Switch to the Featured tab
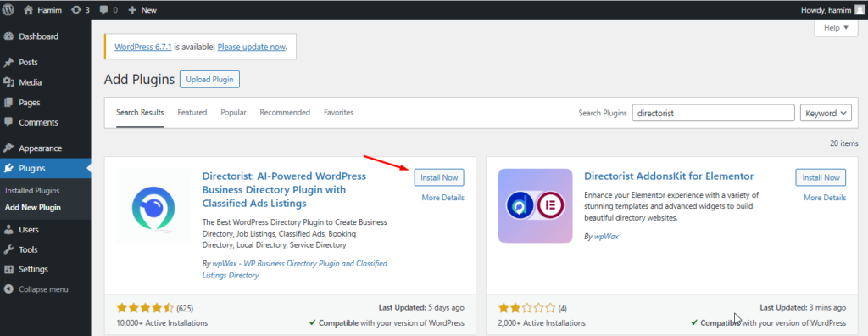868x336 pixels. (192, 113)
